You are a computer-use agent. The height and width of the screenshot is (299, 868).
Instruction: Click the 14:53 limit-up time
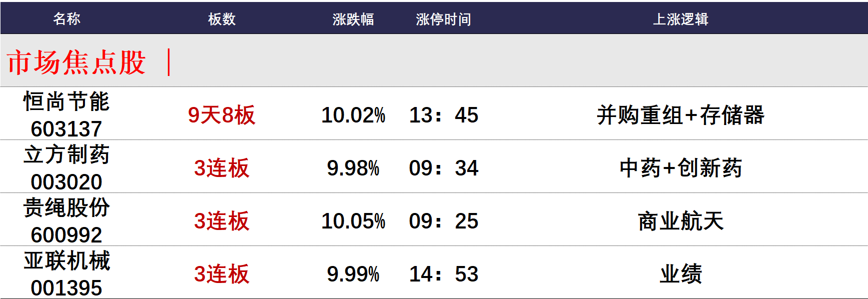(444, 274)
